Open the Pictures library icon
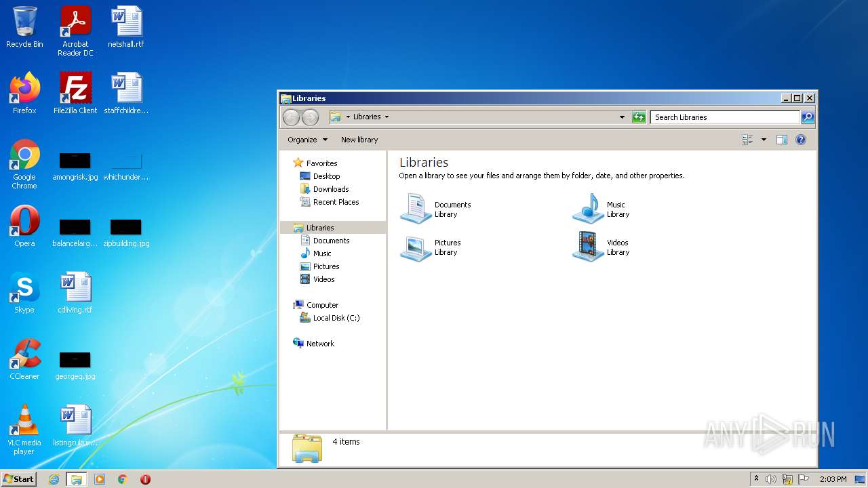Screen dimensions: 868x488 416,247
